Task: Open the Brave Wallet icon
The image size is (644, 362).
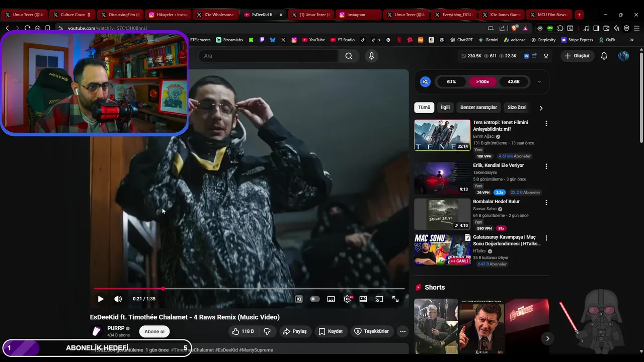Action: click(x=606, y=28)
